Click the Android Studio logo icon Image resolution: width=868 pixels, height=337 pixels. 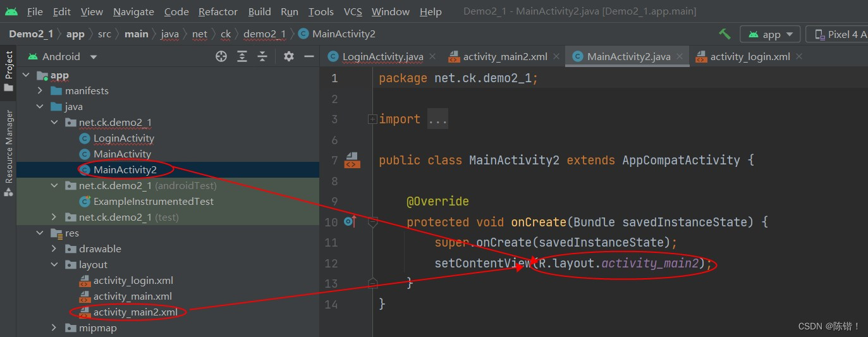(11, 11)
